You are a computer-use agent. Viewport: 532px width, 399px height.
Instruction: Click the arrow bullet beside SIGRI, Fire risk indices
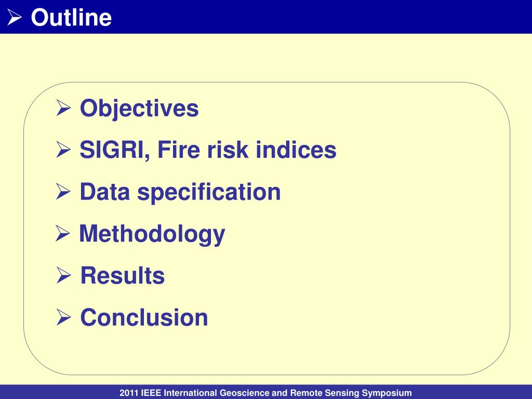click(x=63, y=150)
